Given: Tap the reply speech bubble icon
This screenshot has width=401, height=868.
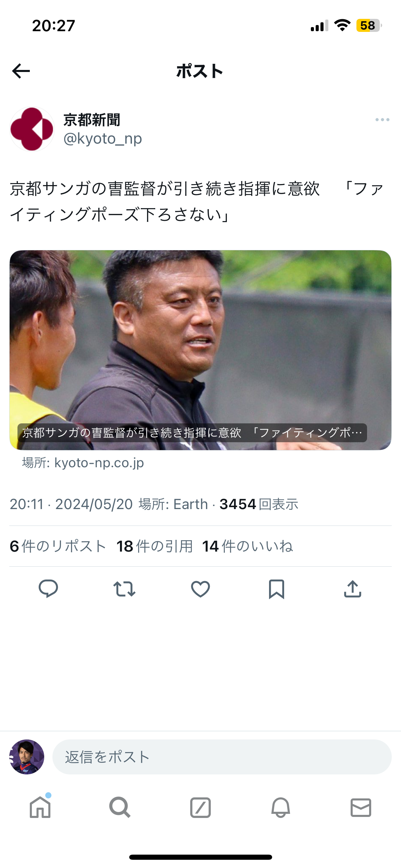Looking at the screenshot, I should [x=48, y=589].
